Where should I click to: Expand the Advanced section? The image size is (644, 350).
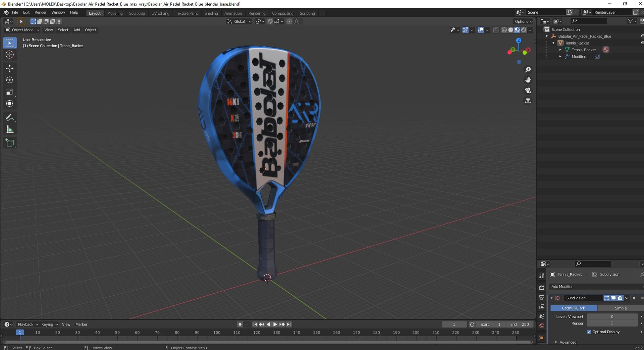click(568, 342)
